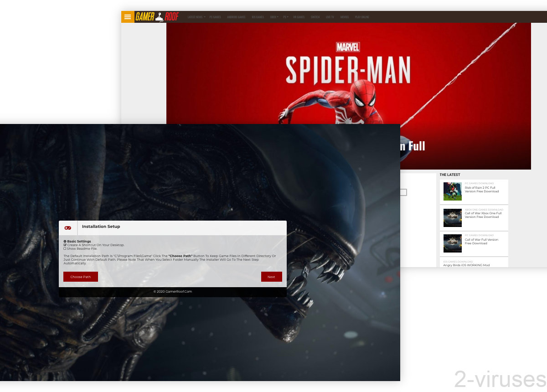Click the iOS Games Download category label
Screen dimensions: 547x392
[458, 262]
